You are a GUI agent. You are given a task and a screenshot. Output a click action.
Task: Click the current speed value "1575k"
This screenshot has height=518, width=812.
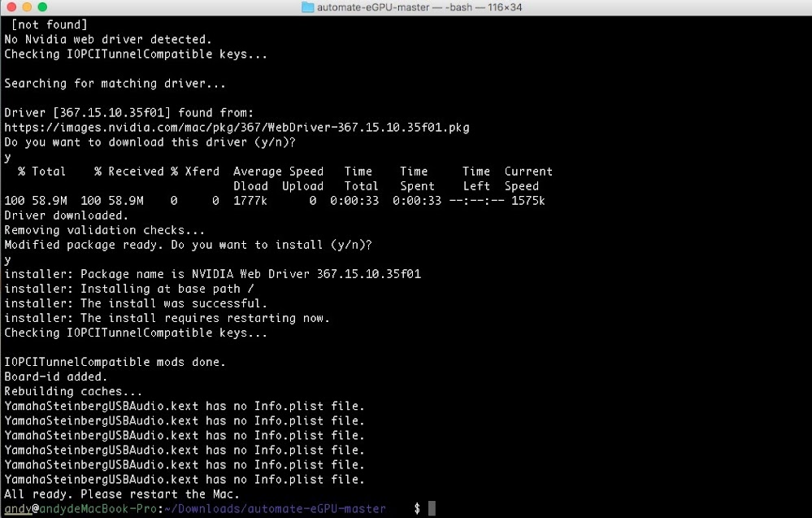click(x=528, y=201)
